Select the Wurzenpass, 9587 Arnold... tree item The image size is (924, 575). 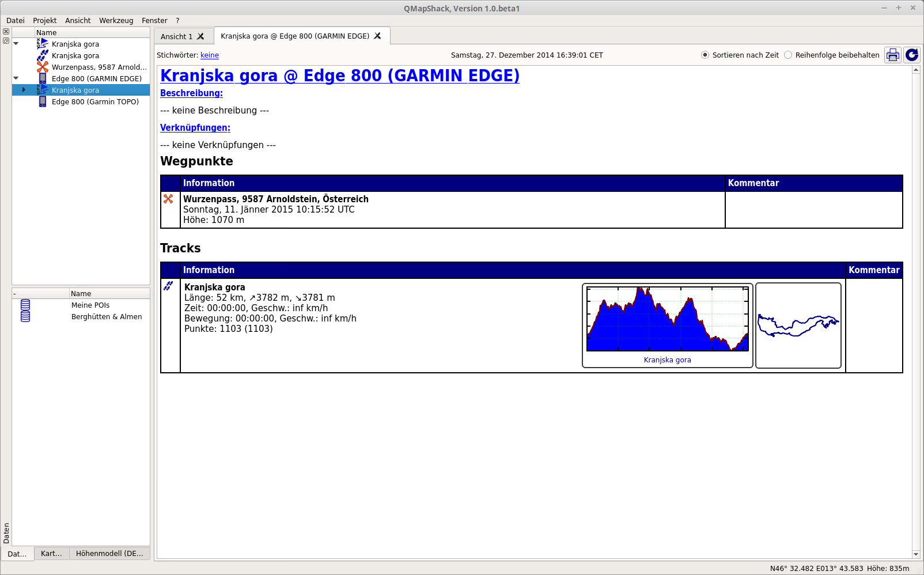pos(99,67)
